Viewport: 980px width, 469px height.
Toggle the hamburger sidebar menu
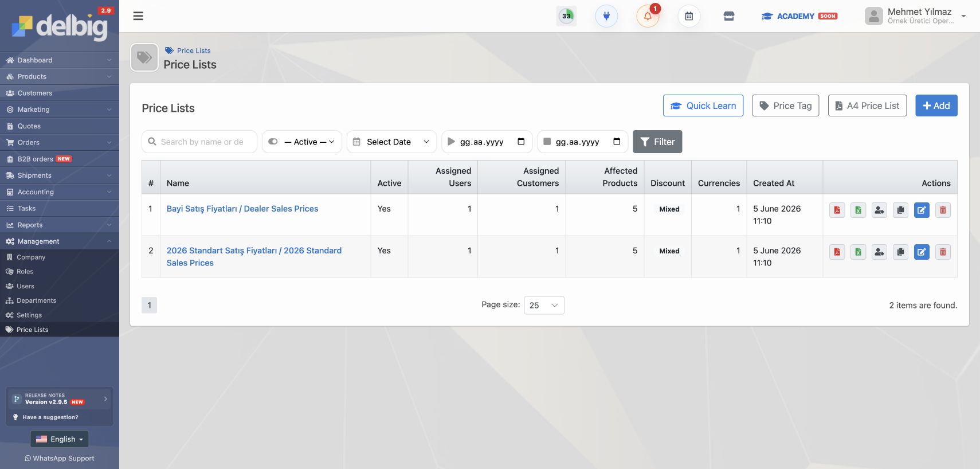(138, 16)
